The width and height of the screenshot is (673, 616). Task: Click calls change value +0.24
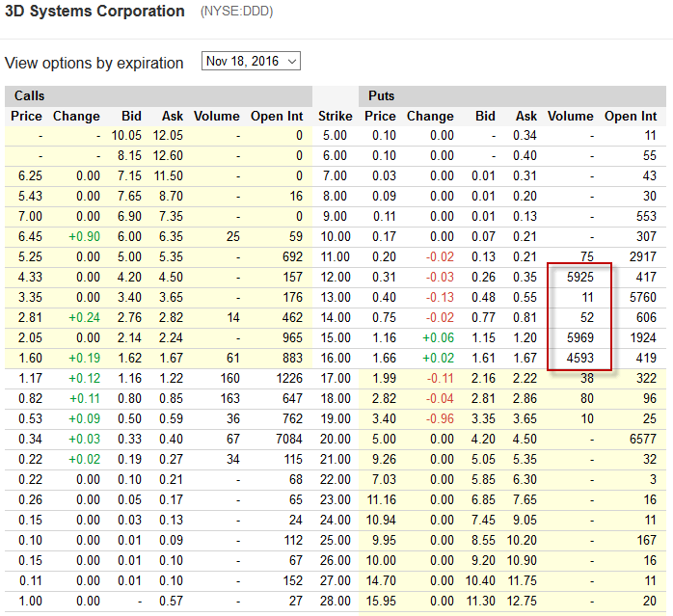click(85, 318)
